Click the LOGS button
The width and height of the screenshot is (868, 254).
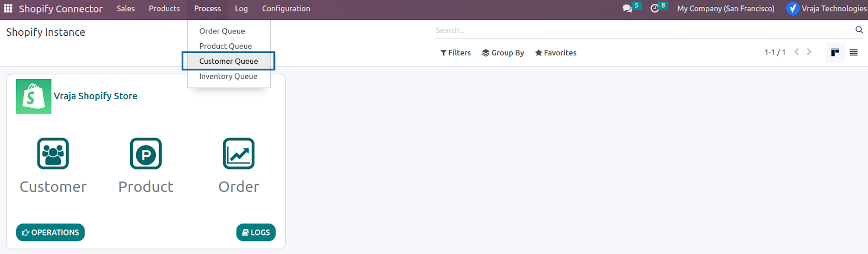click(x=256, y=232)
